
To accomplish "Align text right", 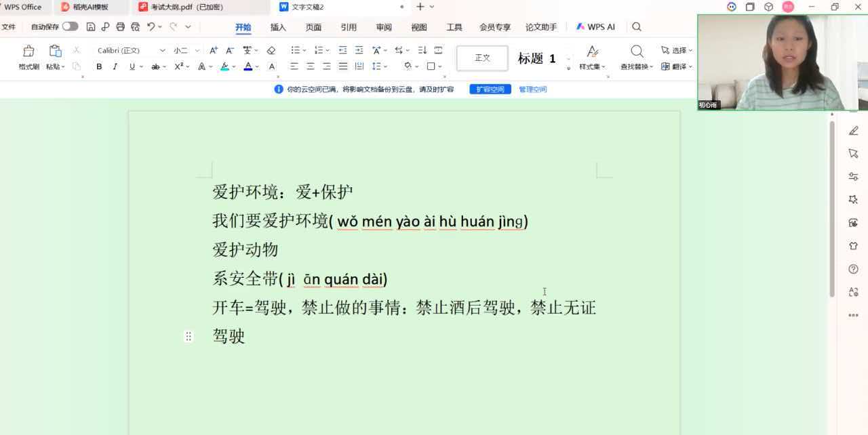I will click(x=327, y=66).
